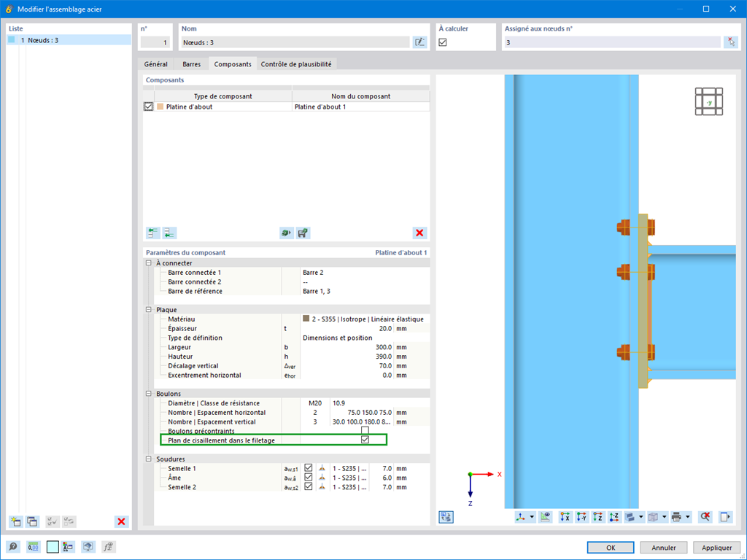747x560 pixels.
Task: Open Contrôle de plausibilité tab
Action: 296,64
